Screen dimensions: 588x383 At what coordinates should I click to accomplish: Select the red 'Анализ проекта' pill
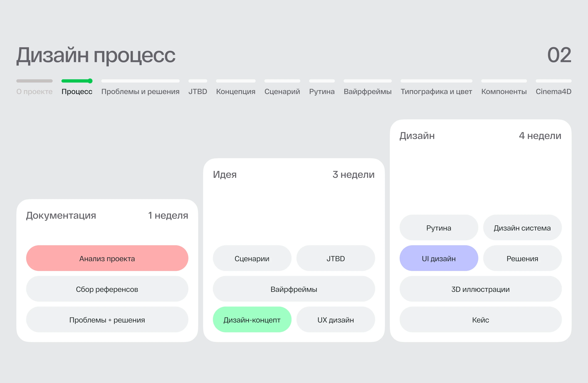[107, 258]
